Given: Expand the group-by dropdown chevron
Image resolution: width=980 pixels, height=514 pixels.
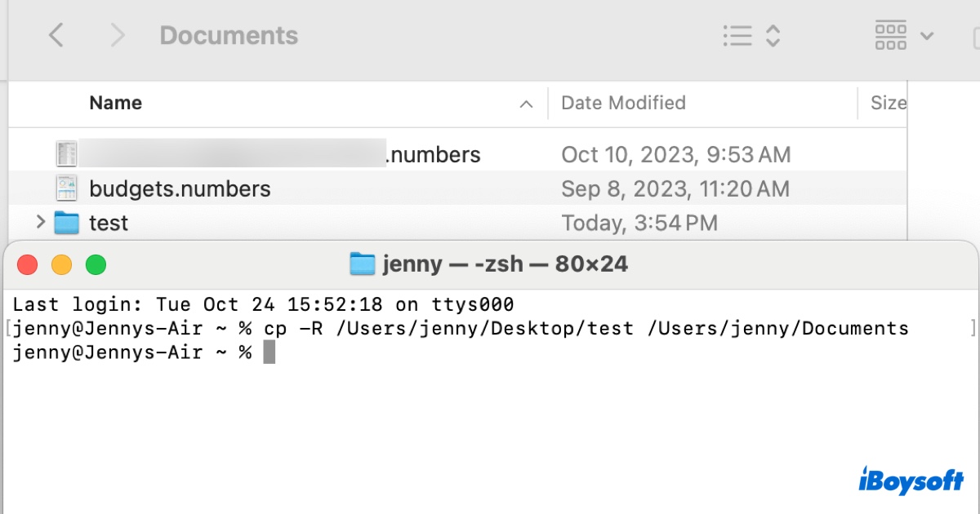Looking at the screenshot, I should click(x=927, y=36).
